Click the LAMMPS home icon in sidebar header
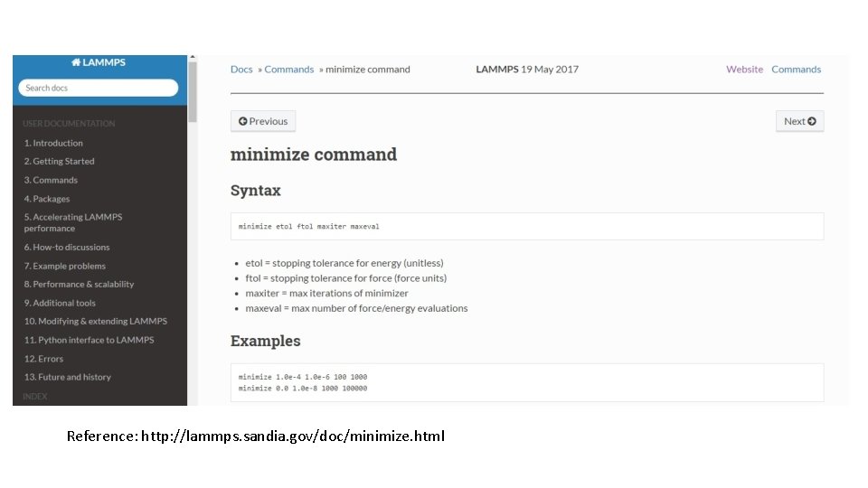868x488 pixels. [x=76, y=62]
